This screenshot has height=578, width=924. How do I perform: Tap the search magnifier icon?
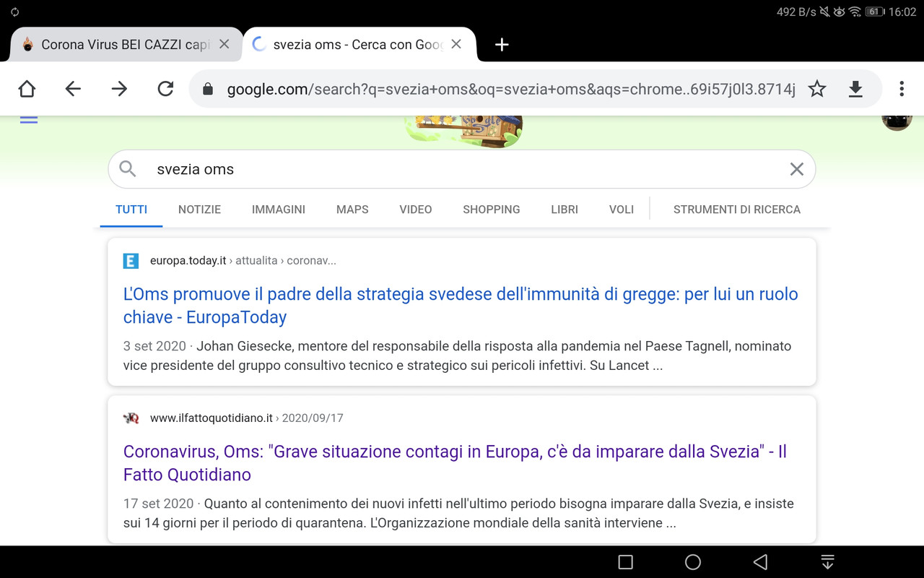[128, 169]
